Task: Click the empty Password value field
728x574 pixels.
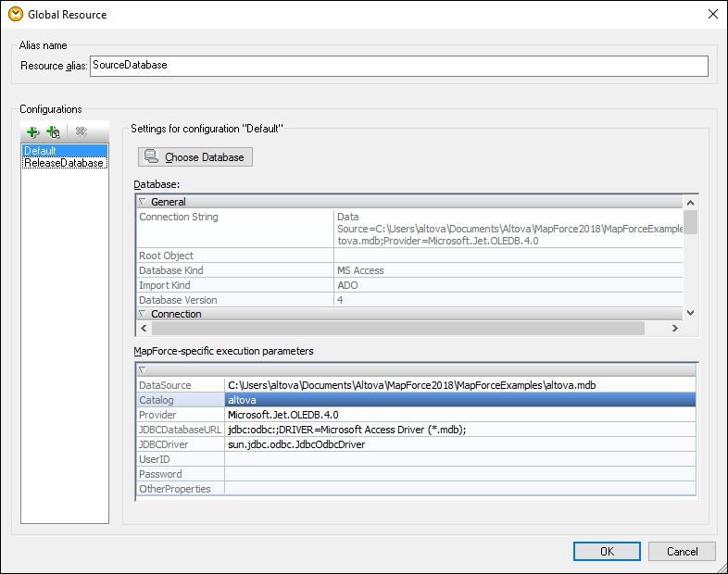Action: click(460, 474)
